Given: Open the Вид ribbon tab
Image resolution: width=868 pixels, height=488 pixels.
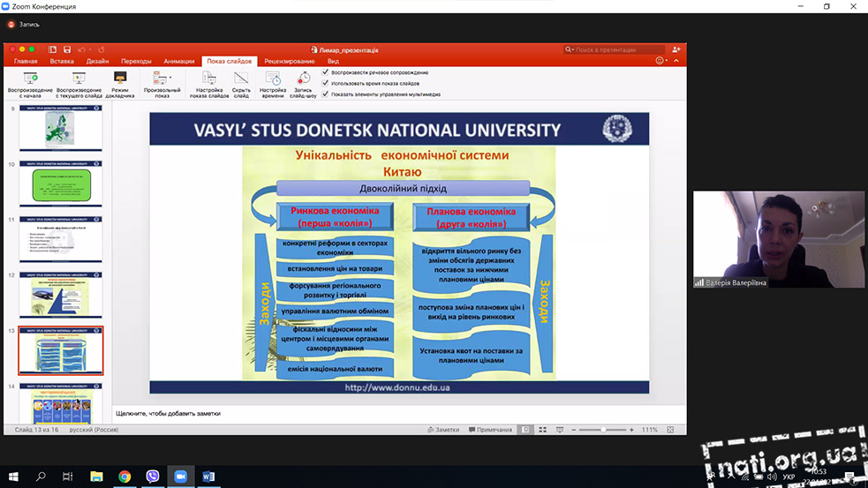Looking at the screenshot, I should 333,62.
